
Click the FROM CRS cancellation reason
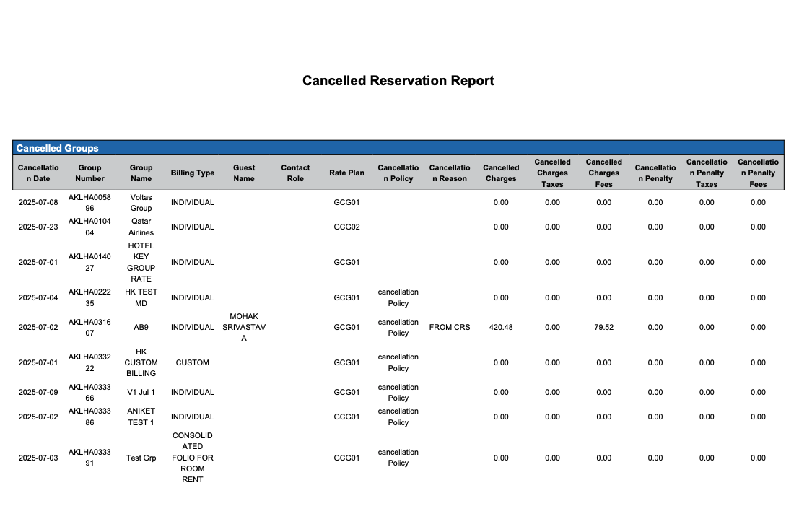click(x=449, y=327)
